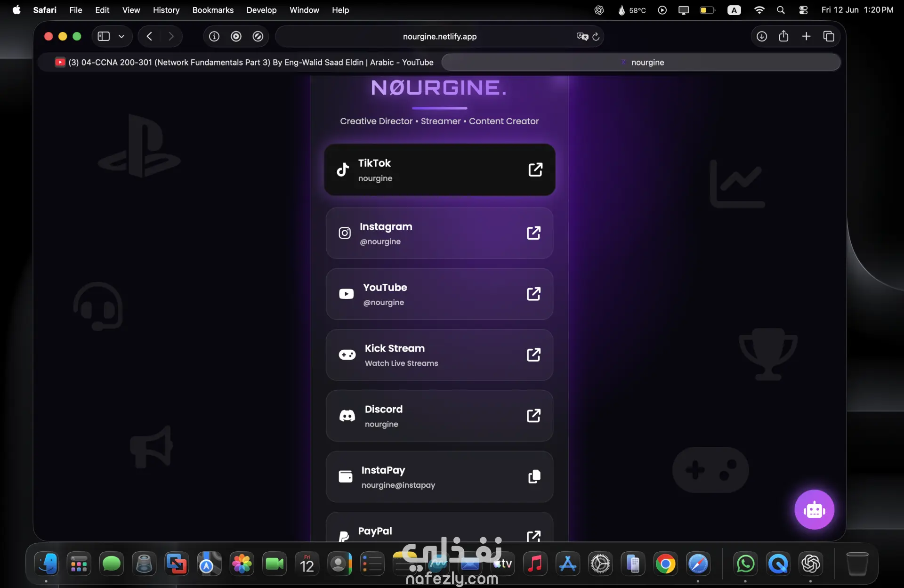This screenshot has height=588, width=904.
Task: Open the Discord card's external link icon
Action: (x=533, y=415)
